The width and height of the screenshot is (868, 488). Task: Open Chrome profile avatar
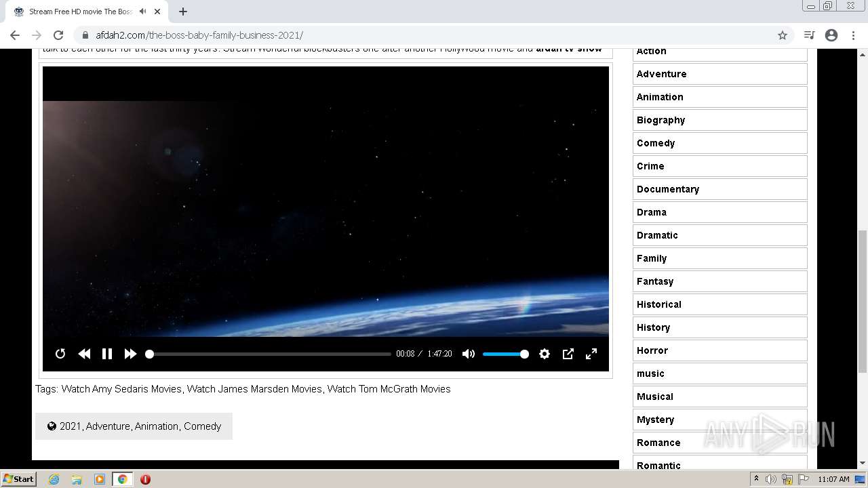pyautogui.click(x=831, y=35)
